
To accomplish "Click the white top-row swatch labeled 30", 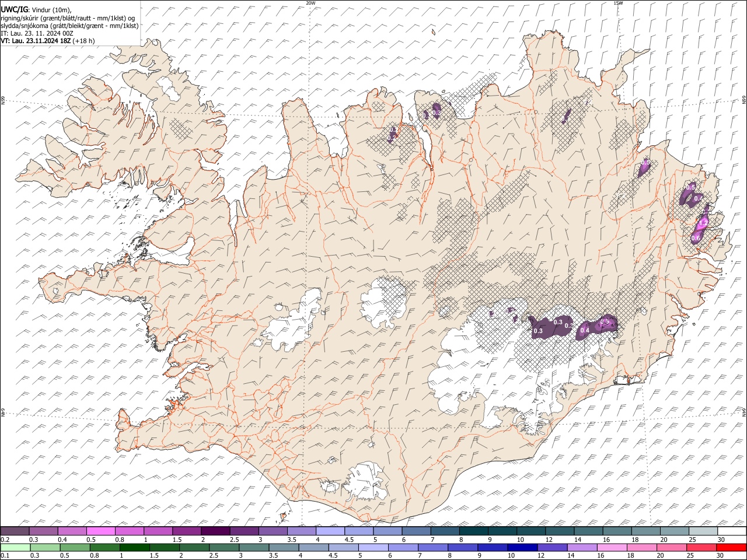I will pos(732,531).
